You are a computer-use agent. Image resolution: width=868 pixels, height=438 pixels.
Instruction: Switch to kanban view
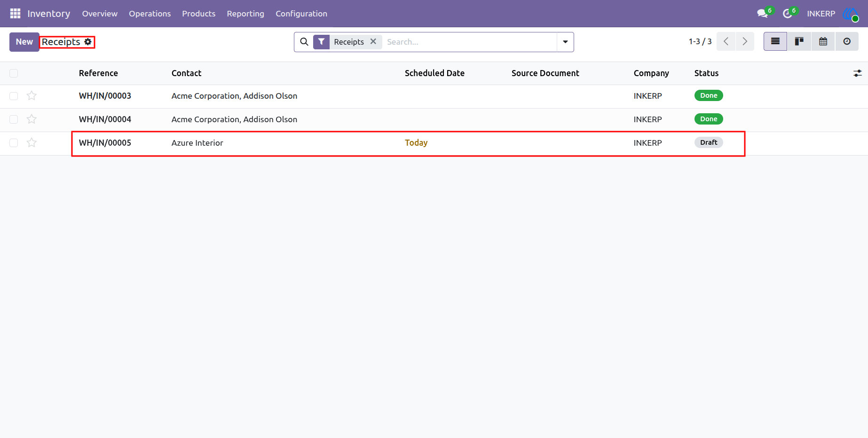[x=799, y=41]
